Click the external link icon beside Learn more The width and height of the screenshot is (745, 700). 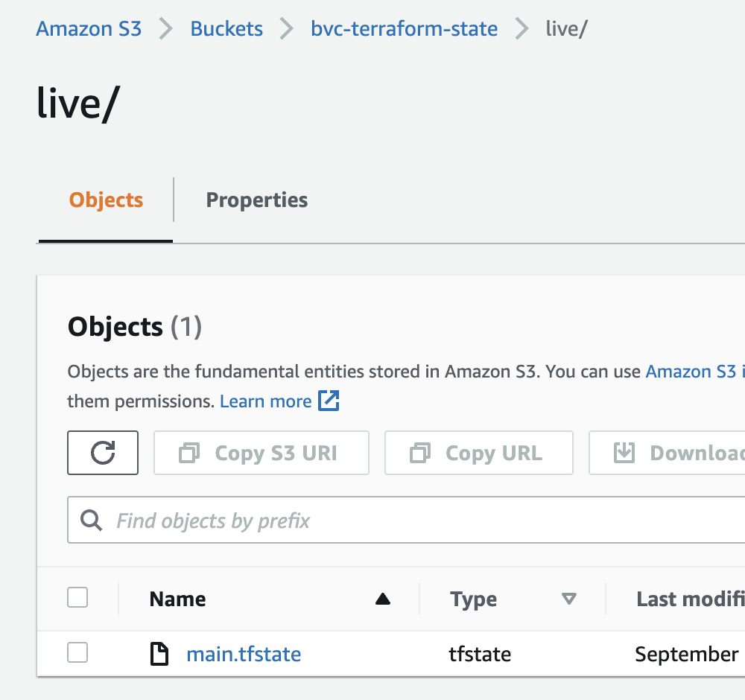[329, 401]
